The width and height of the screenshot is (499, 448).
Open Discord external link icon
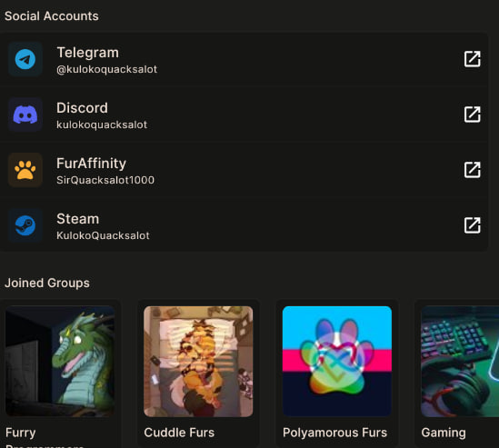[473, 114]
